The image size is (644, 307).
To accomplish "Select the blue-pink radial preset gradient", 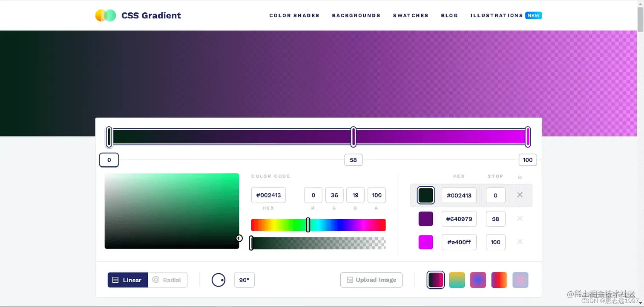I will [478, 280].
